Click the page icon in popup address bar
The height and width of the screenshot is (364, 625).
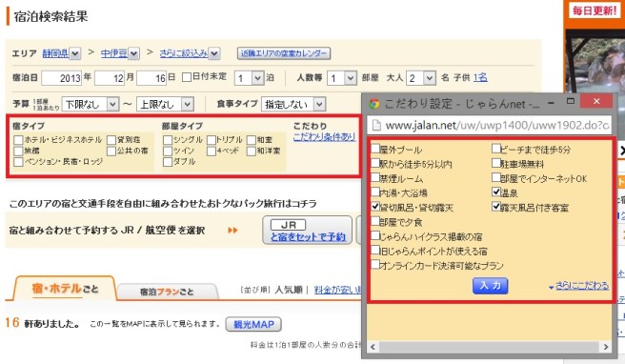click(376, 125)
